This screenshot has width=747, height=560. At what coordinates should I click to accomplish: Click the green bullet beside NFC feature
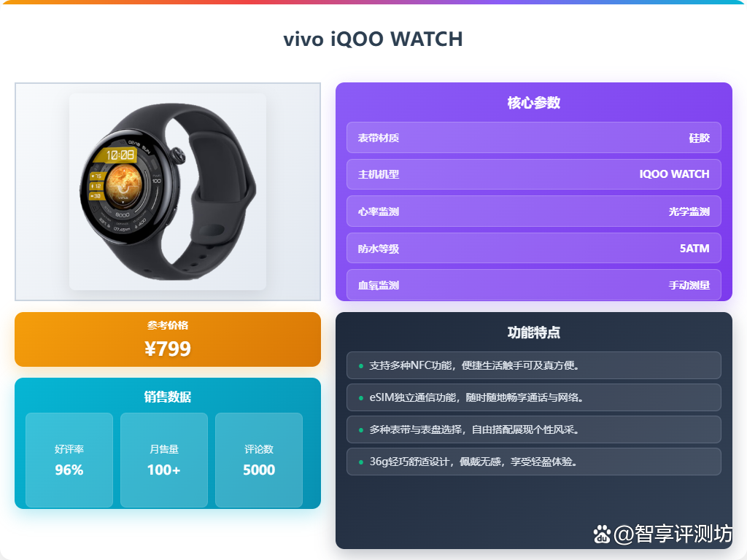360,366
